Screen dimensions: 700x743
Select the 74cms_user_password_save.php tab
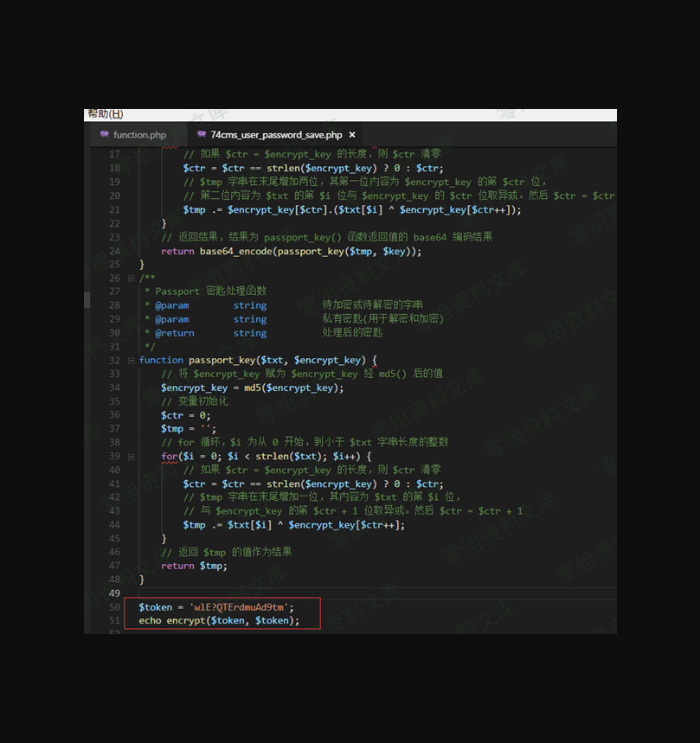[276, 135]
